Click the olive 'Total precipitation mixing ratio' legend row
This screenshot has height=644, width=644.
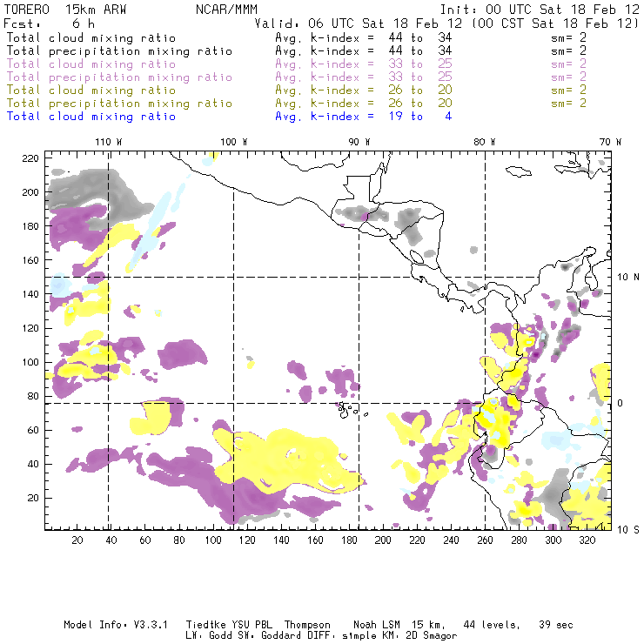click(x=119, y=103)
